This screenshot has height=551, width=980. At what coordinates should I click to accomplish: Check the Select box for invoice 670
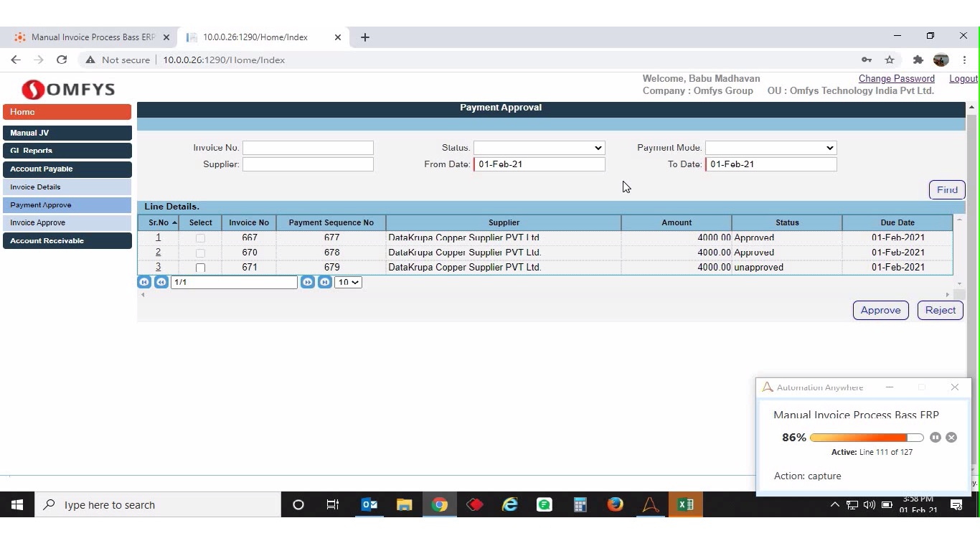[x=200, y=253]
